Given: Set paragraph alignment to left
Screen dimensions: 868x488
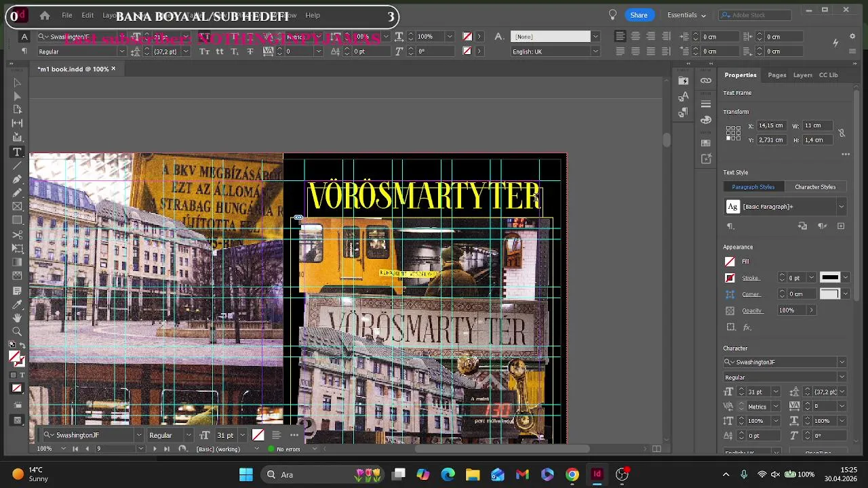Looking at the screenshot, I should 620,37.
